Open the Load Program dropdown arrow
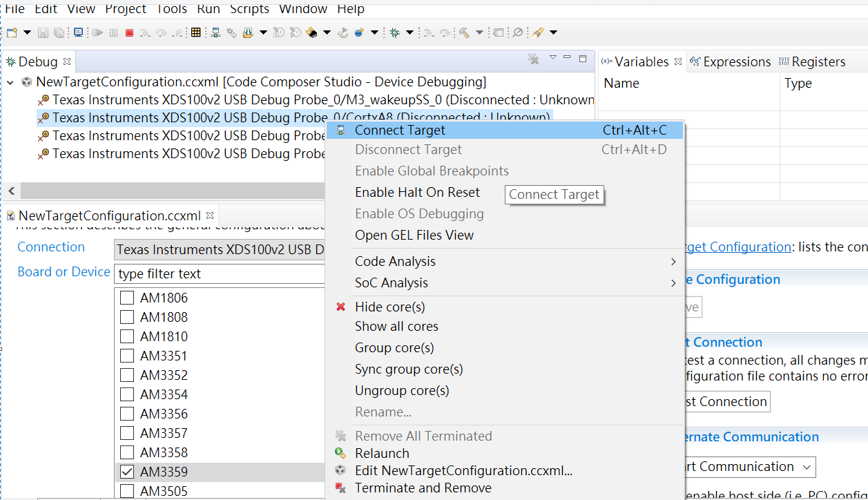Image resolution: width=868 pixels, height=500 pixels. (x=263, y=32)
